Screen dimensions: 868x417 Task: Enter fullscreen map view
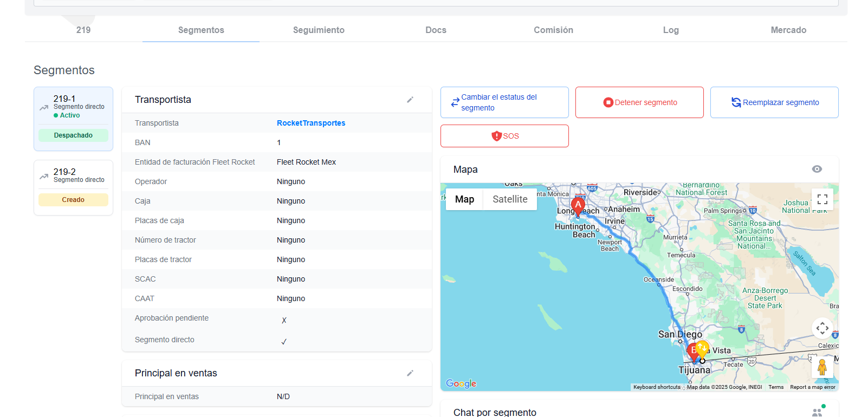coord(822,199)
